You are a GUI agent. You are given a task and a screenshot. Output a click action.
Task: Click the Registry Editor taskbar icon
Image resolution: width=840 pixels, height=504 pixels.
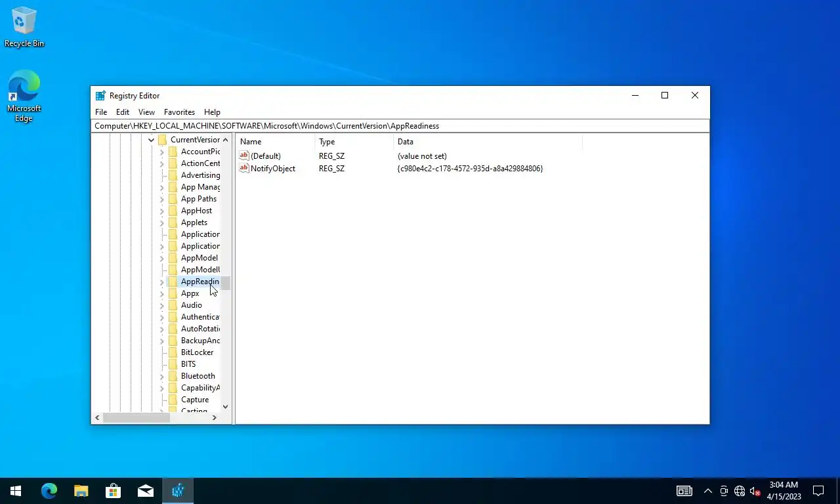coord(177,490)
